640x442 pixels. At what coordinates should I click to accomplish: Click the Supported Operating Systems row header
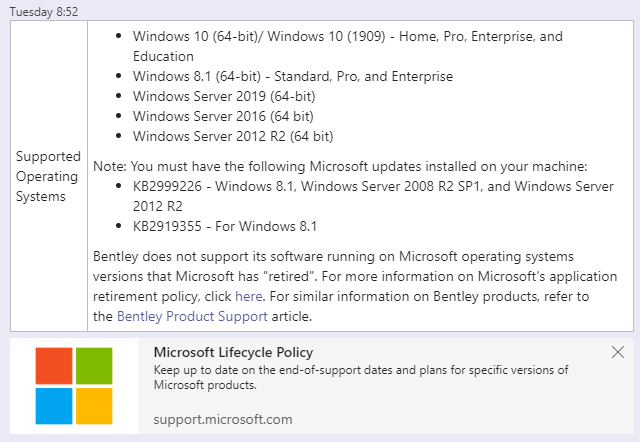tap(48, 176)
